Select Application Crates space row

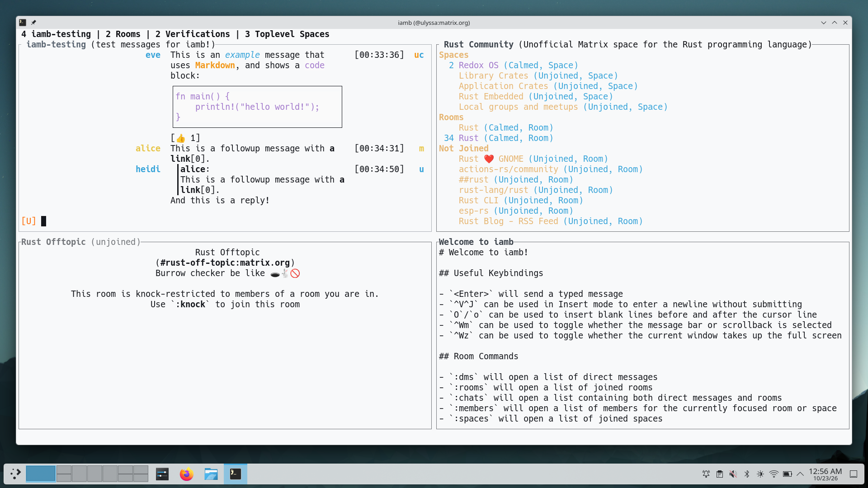[548, 86]
